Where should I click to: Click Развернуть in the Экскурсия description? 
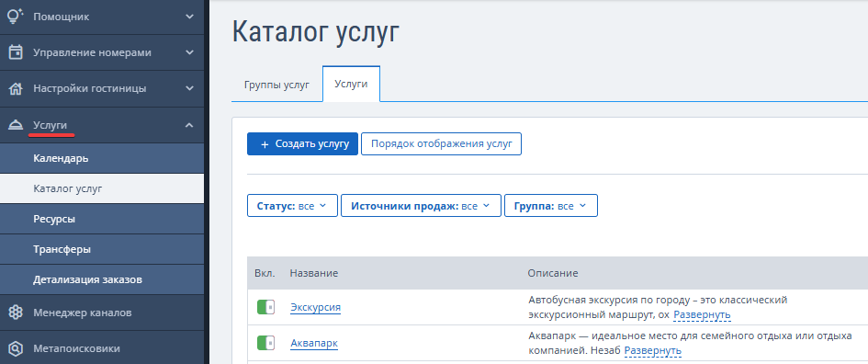tap(702, 315)
